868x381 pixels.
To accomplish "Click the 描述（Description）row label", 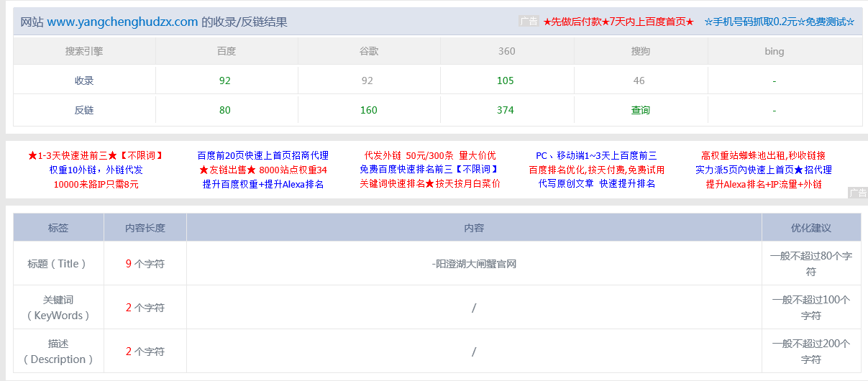I will (58, 352).
